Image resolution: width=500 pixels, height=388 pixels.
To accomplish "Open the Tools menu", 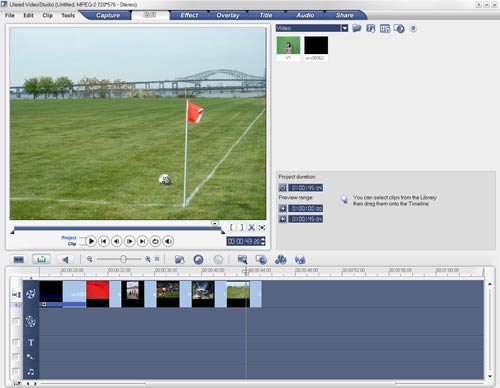I will coord(68,15).
